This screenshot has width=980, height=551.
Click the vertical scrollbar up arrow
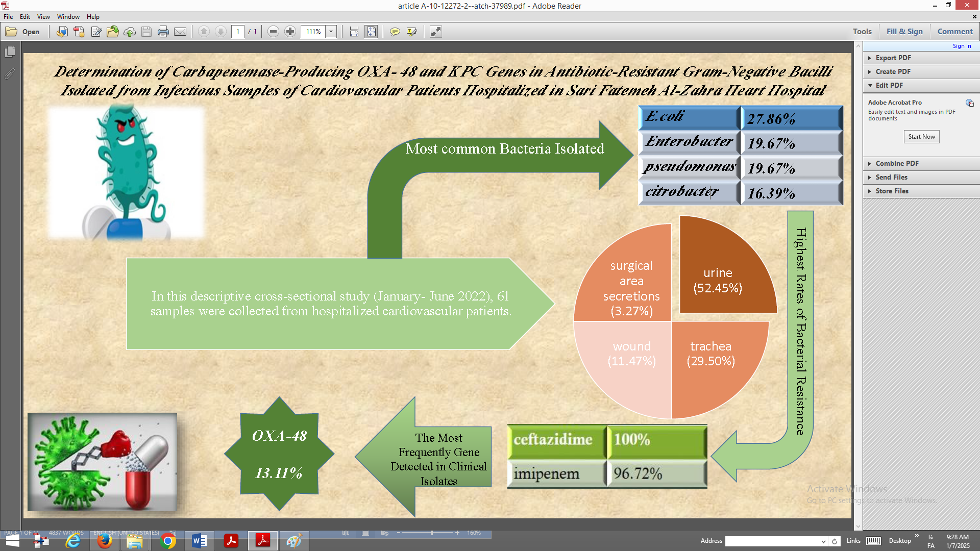coord(858,46)
